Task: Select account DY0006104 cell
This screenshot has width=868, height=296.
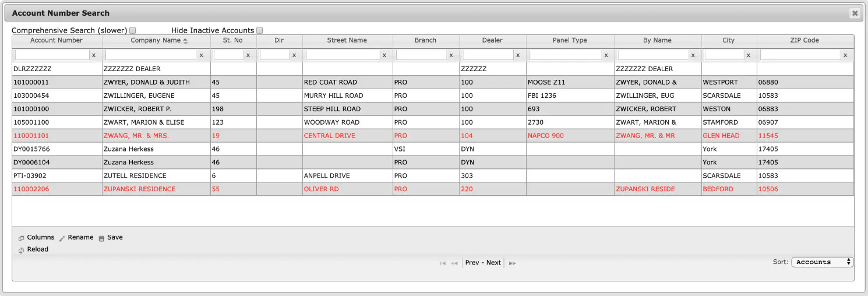Action: 57,163
